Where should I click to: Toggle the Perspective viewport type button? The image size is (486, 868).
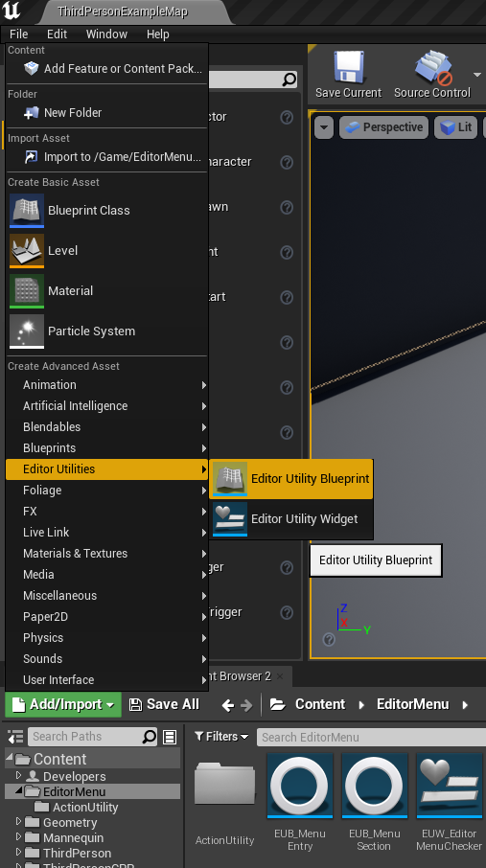[x=384, y=127]
